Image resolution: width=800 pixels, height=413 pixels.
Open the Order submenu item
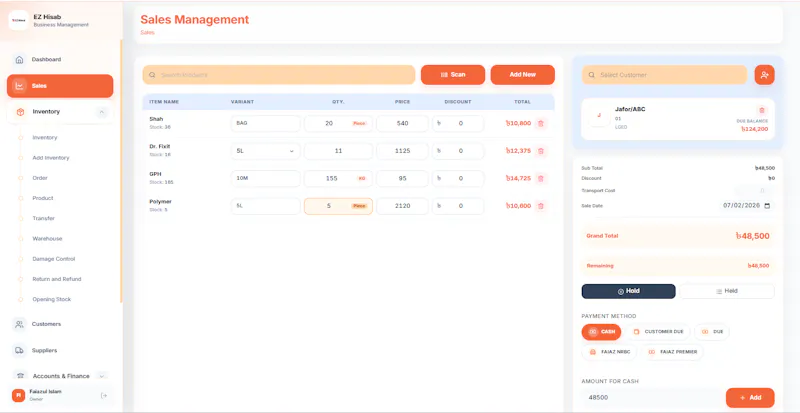pyautogui.click(x=40, y=178)
